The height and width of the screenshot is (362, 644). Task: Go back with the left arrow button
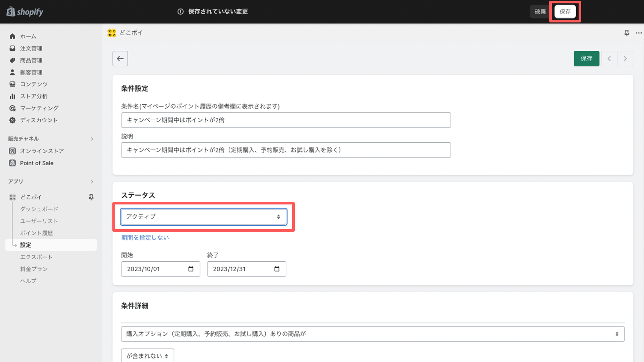pyautogui.click(x=120, y=59)
